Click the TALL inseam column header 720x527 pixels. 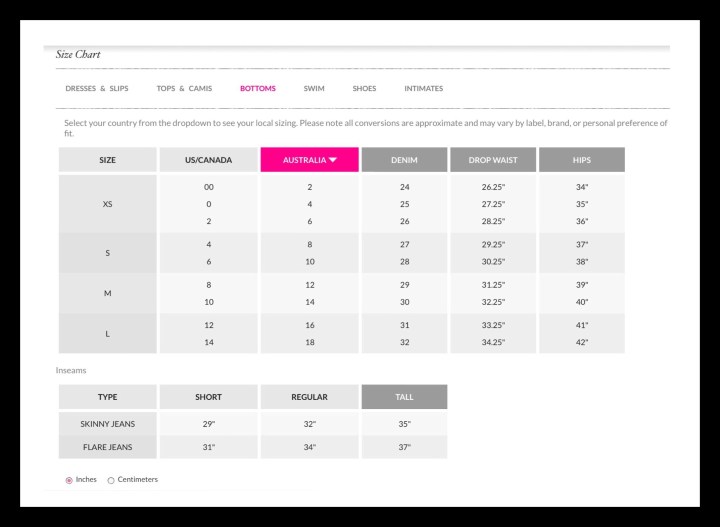[x=405, y=397]
